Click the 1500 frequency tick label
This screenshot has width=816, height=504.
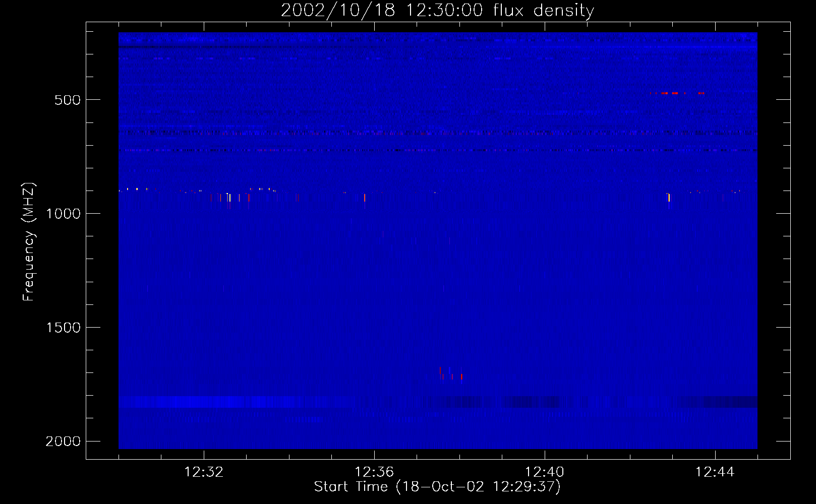(x=63, y=328)
